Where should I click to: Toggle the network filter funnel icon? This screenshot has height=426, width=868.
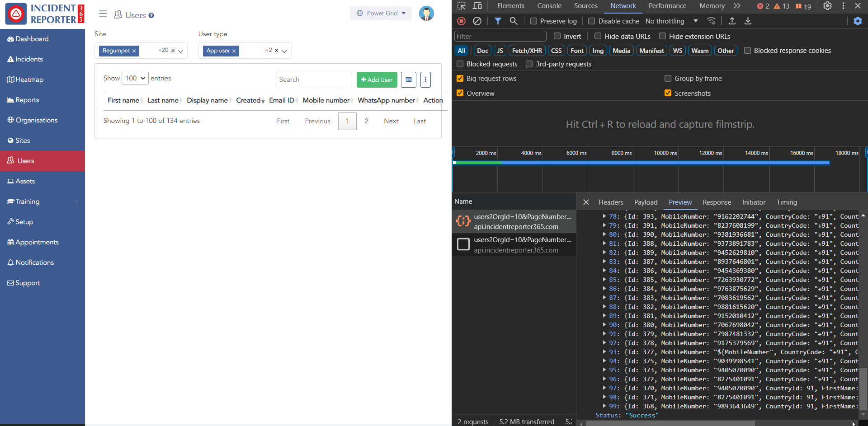pyautogui.click(x=498, y=21)
